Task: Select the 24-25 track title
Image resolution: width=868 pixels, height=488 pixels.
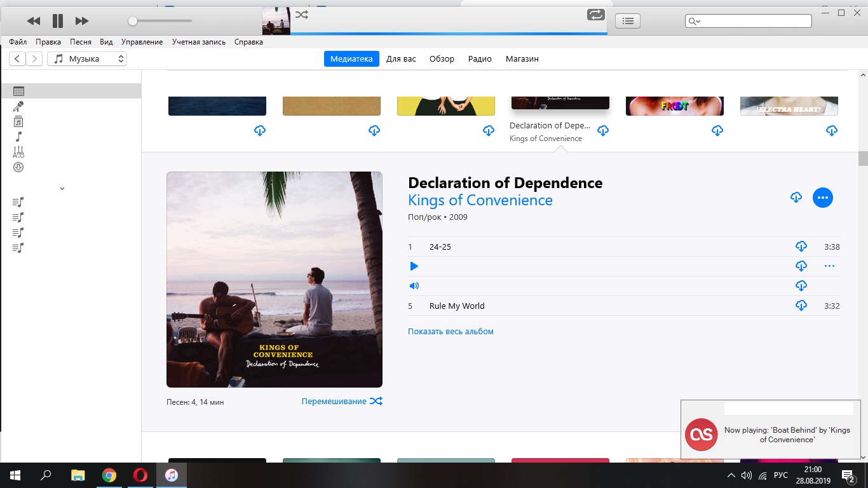Action: point(440,247)
